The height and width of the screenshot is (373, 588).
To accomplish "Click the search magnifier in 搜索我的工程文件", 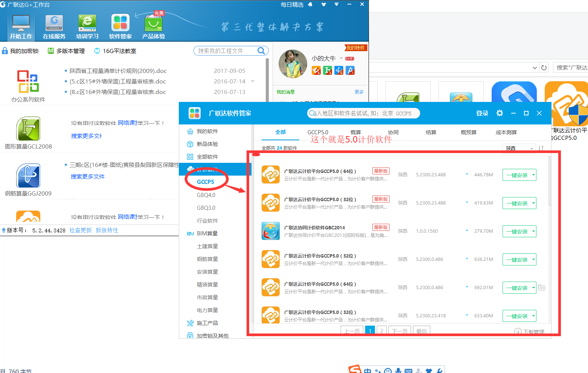I will click(x=261, y=51).
